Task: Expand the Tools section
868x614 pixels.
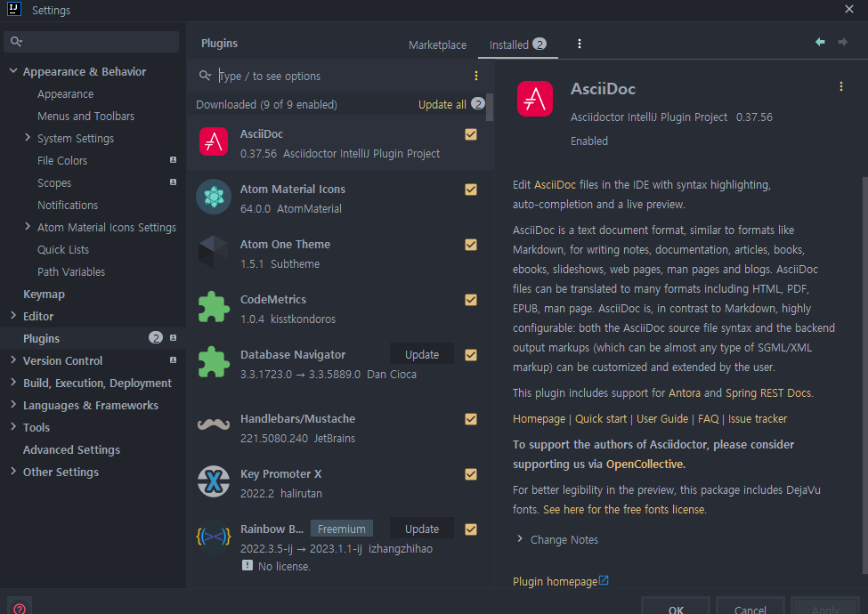Action: tap(13, 426)
